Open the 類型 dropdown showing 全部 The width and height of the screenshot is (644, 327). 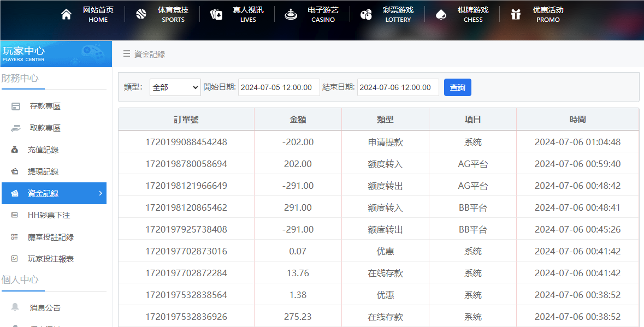coord(175,87)
